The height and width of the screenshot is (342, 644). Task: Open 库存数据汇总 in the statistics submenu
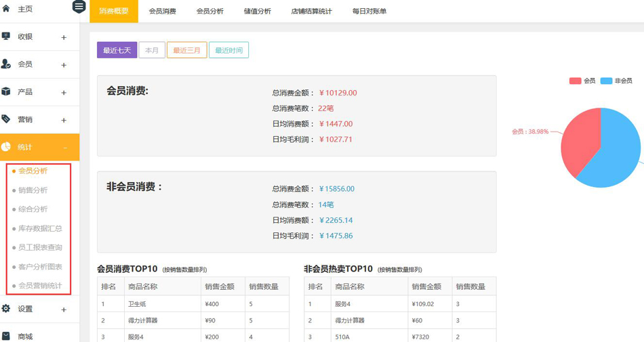(x=40, y=228)
